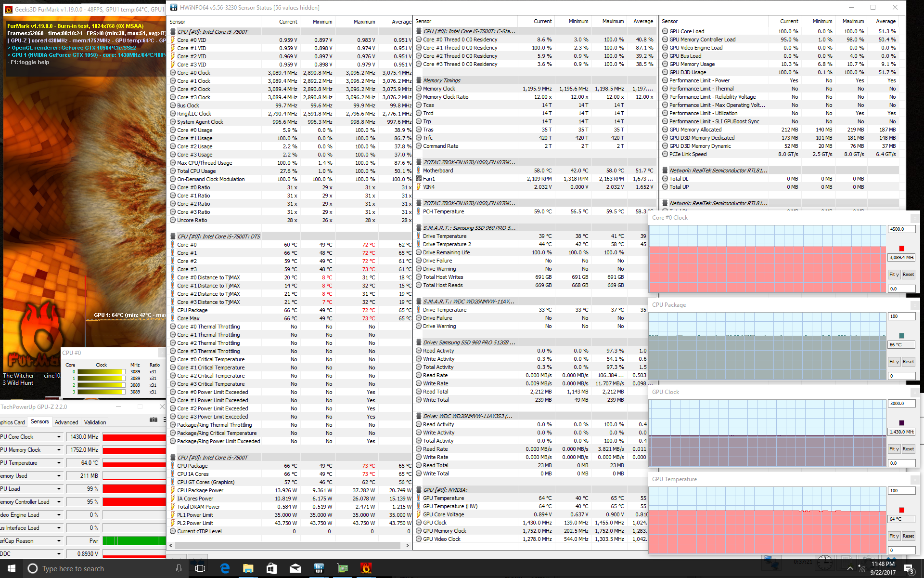Click the CPU Package Power bolt icon

173,490
